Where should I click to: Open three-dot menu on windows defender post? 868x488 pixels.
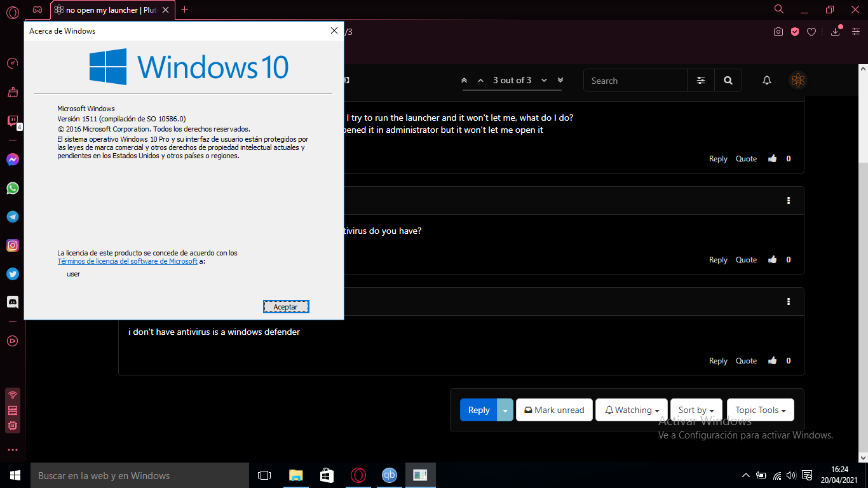tap(789, 301)
